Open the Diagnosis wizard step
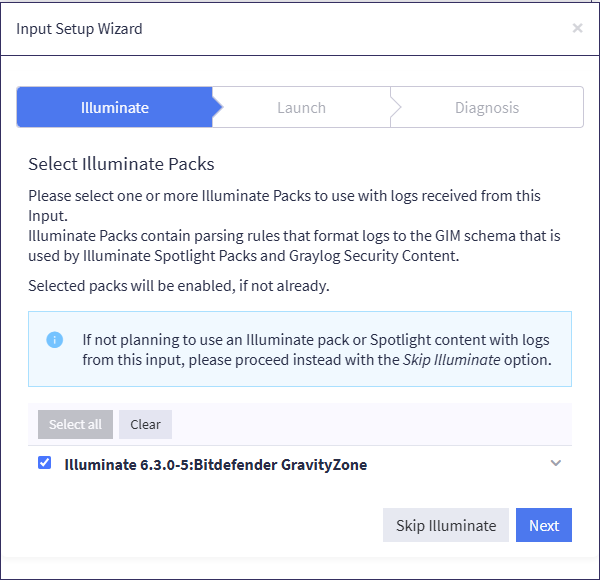This screenshot has width=600, height=580. (487, 108)
